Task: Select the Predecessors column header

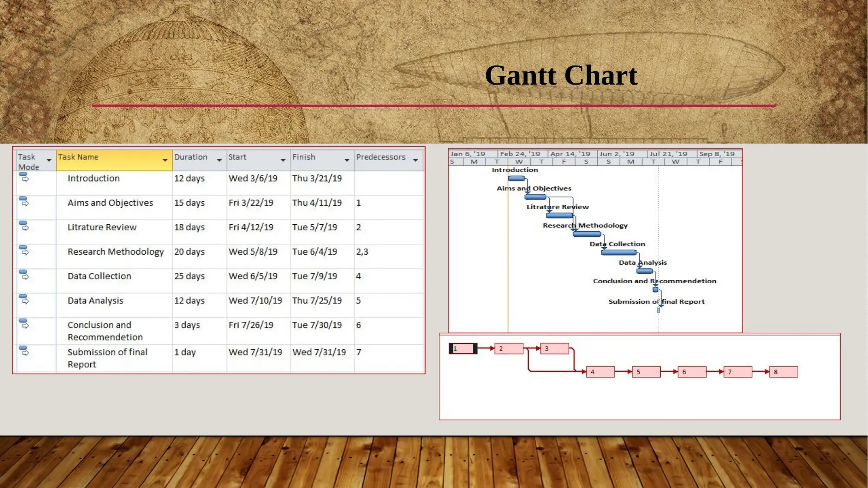Action: [389, 160]
